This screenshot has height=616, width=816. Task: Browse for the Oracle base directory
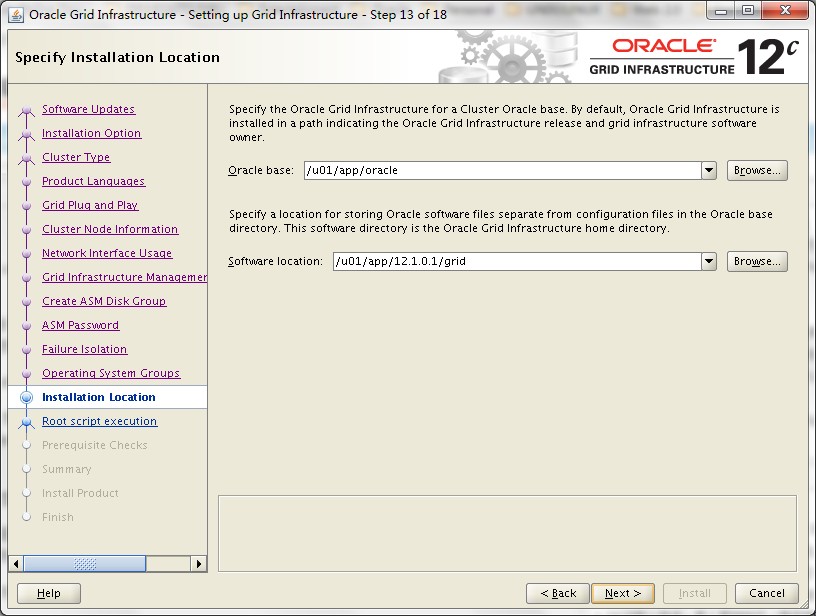(x=757, y=170)
